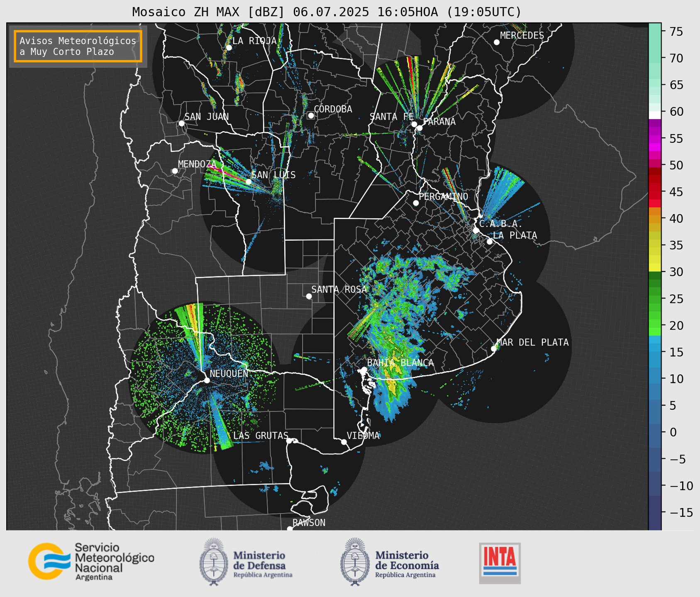Click the MERCEDES city marker dot

coord(496,42)
